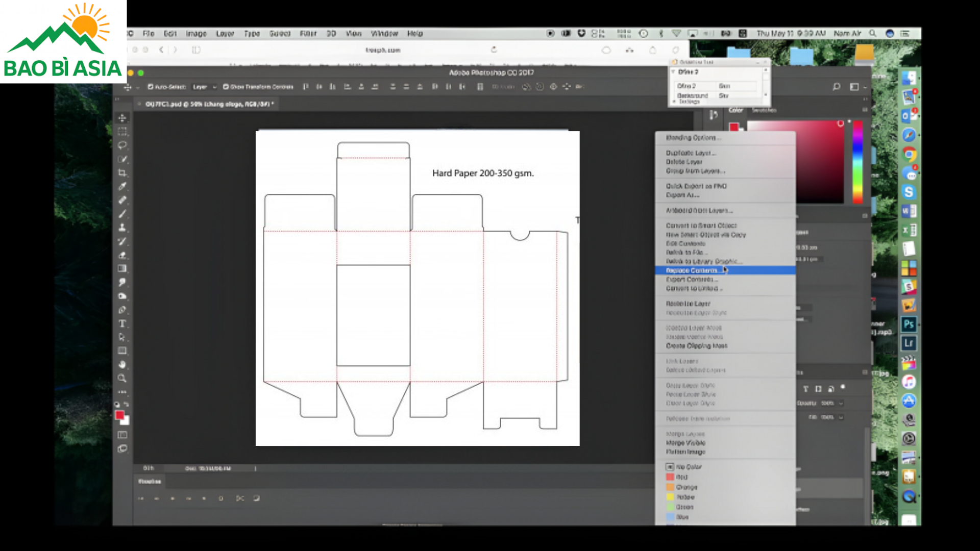Click the foreground red color swatch
Screen dimensions: 980x551
coord(119,415)
